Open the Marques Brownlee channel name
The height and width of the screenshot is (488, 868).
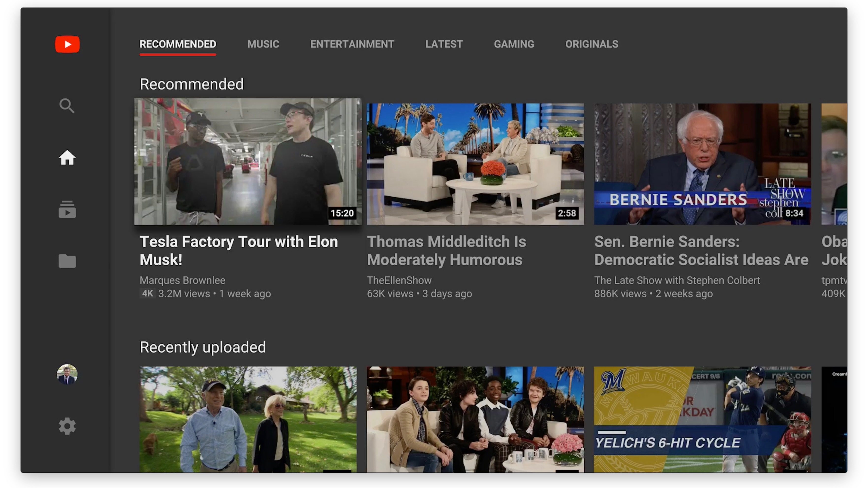[183, 280]
